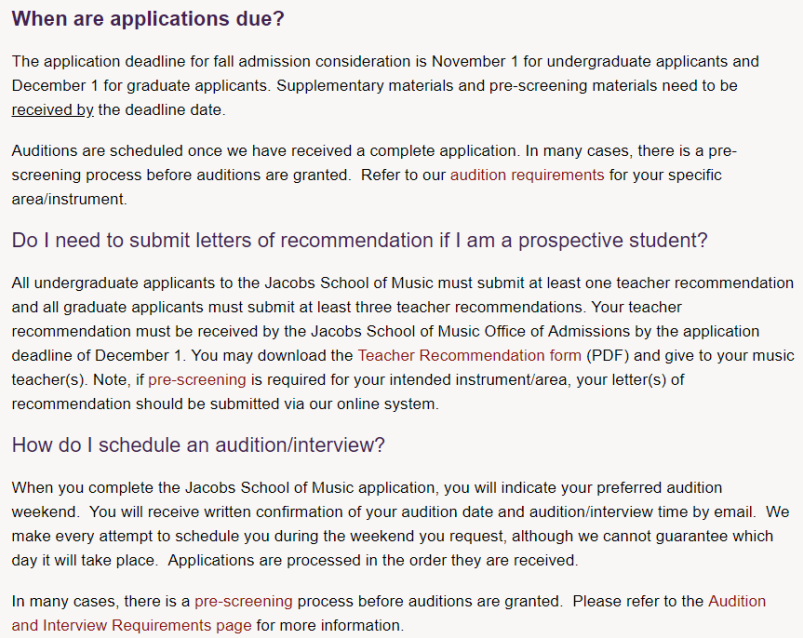This screenshot has height=638, width=803.
Task: Click the "When are applications due?" heading
Action: click(147, 19)
